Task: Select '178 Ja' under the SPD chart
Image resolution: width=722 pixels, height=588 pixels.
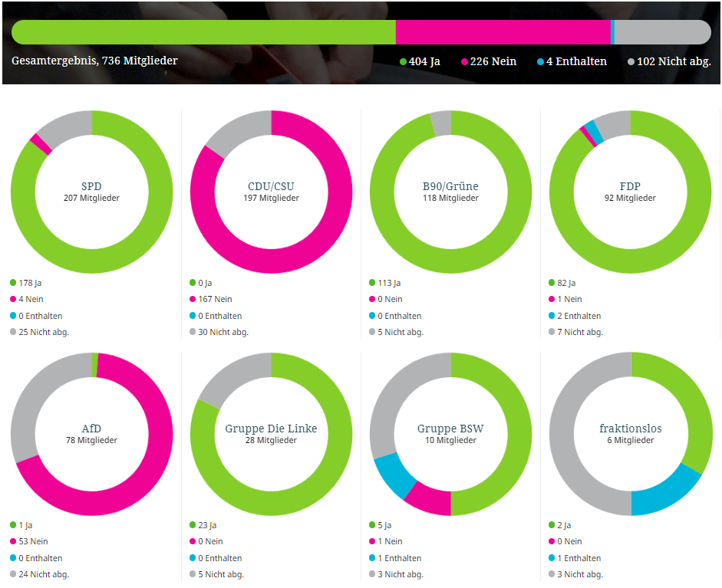Action: pyautogui.click(x=29, y=283)
